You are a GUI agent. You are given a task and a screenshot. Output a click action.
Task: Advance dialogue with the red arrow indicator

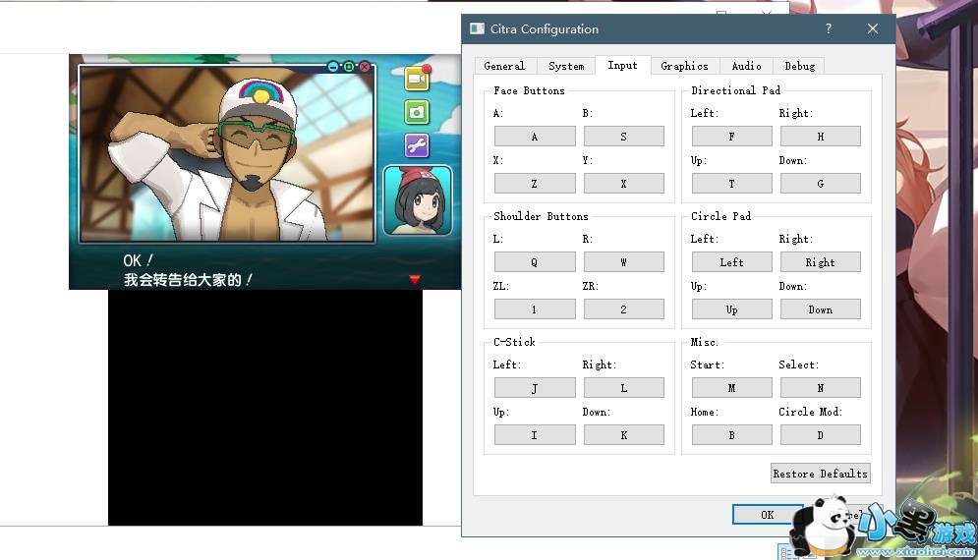415,279
